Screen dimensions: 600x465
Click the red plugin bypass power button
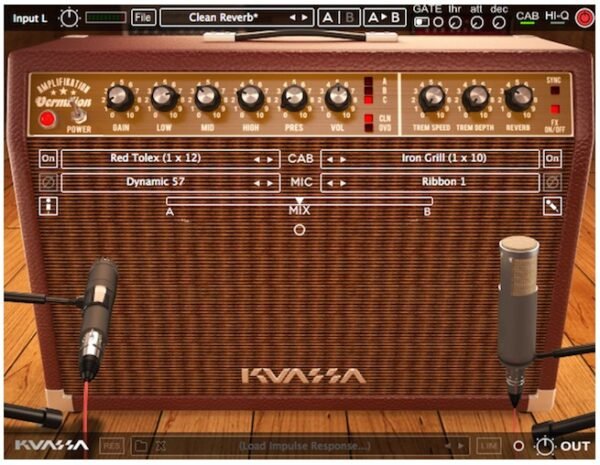584,18
